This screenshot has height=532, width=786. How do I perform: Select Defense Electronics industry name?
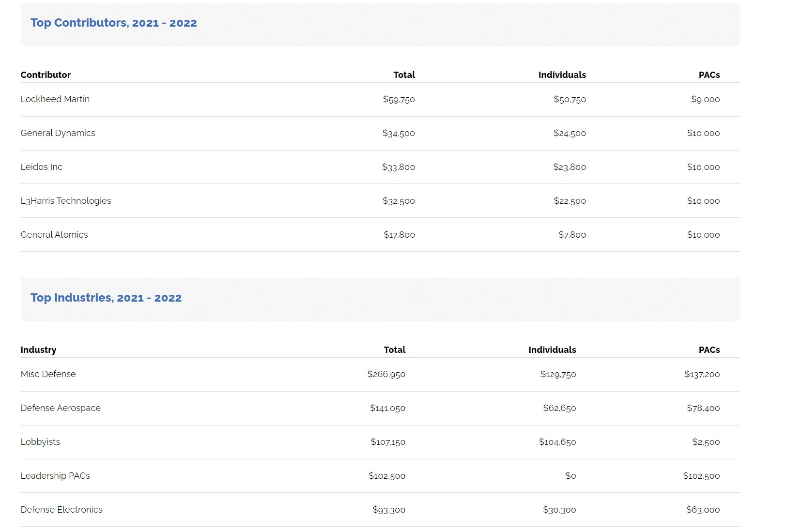click(62, 509)
